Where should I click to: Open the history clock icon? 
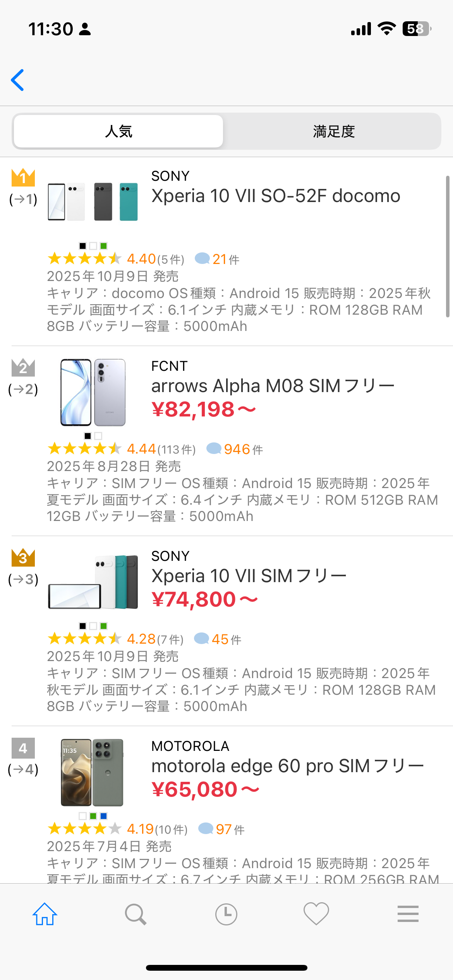226,914
